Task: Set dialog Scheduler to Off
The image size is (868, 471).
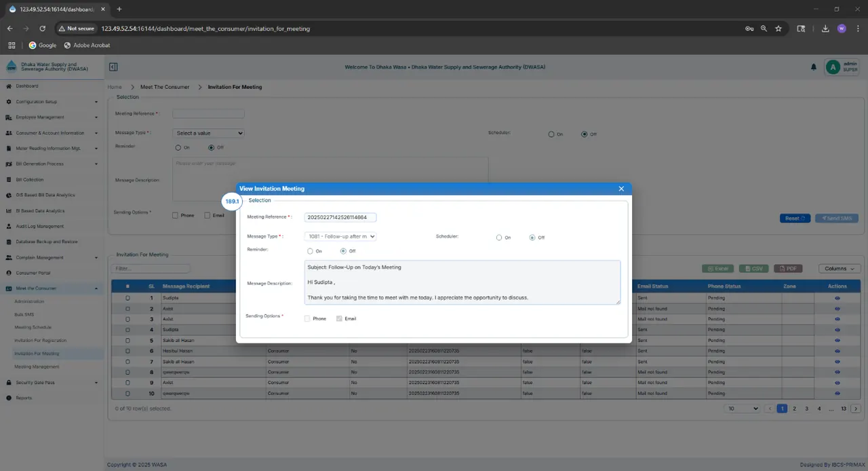Action: coord(532,238)
